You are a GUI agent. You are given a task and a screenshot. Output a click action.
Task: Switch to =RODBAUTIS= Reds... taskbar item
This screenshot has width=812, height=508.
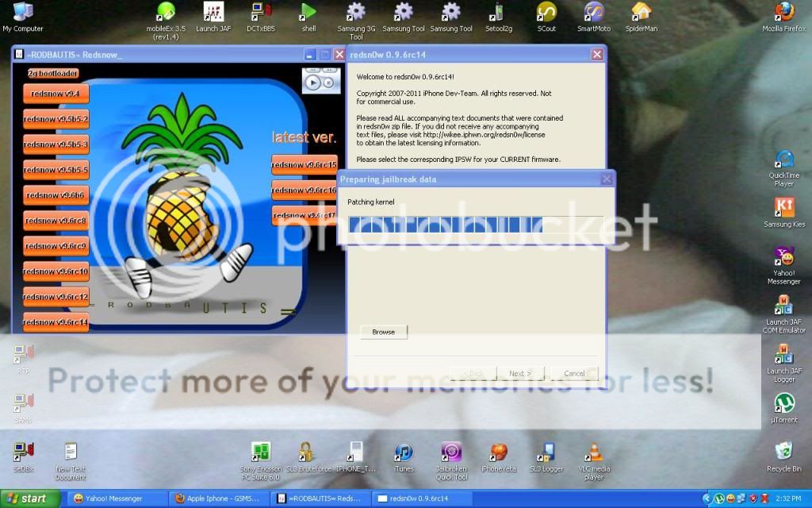pos(320,498)
